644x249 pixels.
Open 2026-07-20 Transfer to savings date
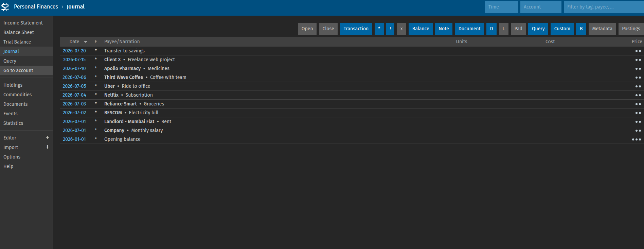coord(74,51)
